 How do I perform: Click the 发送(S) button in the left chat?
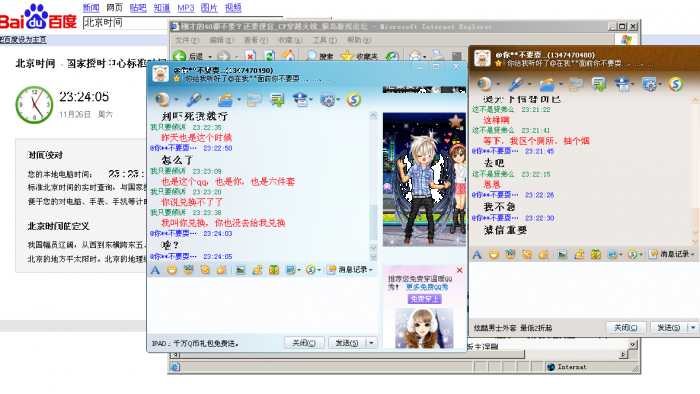point(347,343)
